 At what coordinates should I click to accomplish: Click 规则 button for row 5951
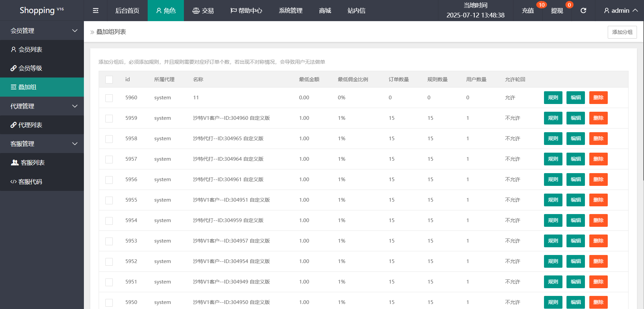(553, 282)
